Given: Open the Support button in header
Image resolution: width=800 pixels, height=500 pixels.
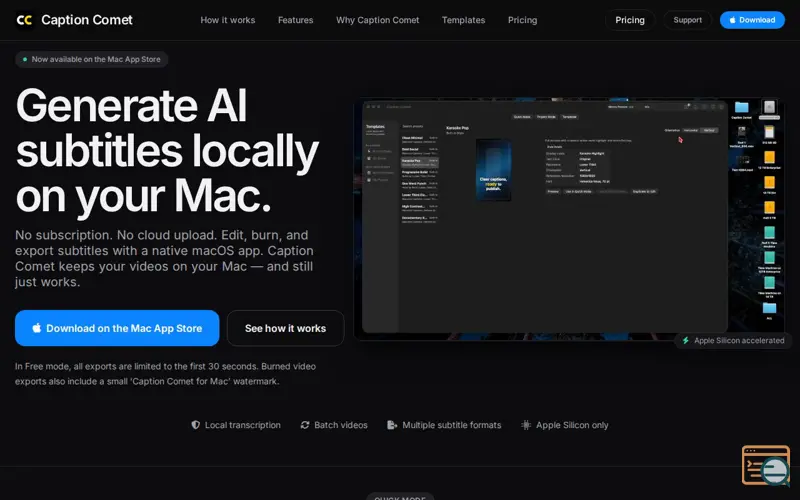Looking at the screenshot, I should (687, 20).
